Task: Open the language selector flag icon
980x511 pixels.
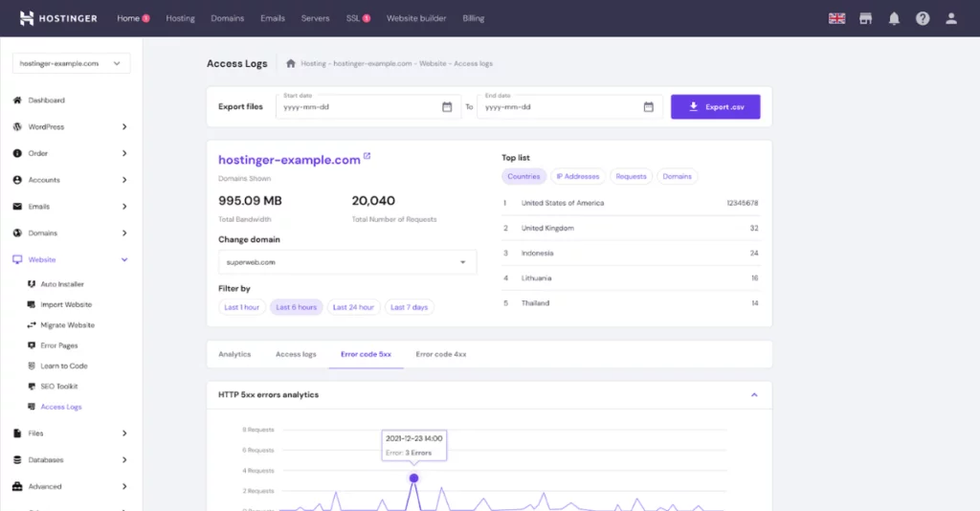Action: tap(836, 19)
